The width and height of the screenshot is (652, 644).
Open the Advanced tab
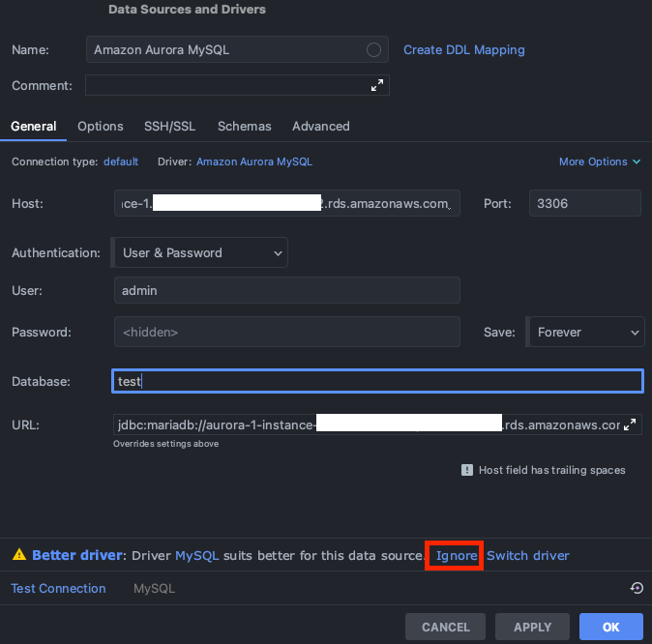pyautogui.click(x=320, y=127)
